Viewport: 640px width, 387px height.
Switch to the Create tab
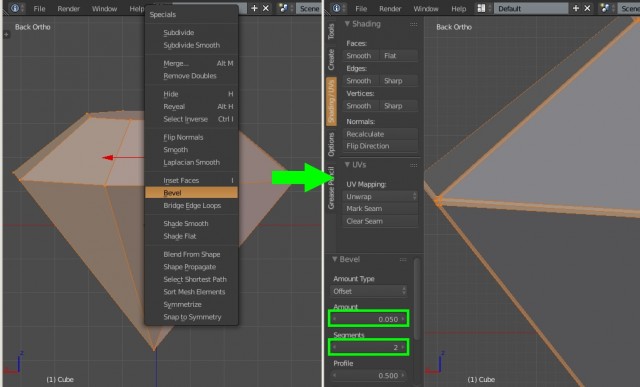point(331,60)
